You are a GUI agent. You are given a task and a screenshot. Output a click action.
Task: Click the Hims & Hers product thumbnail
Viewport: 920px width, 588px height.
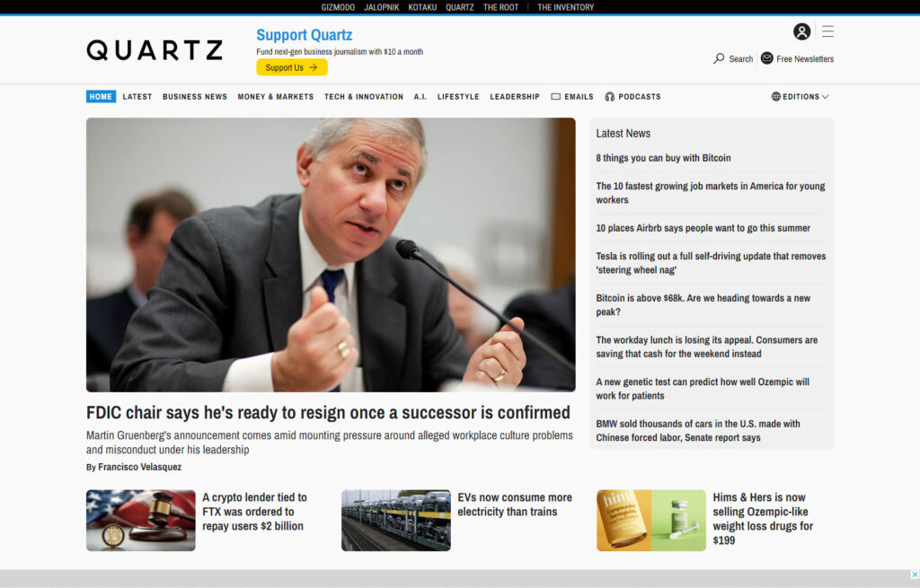[651, 521]
